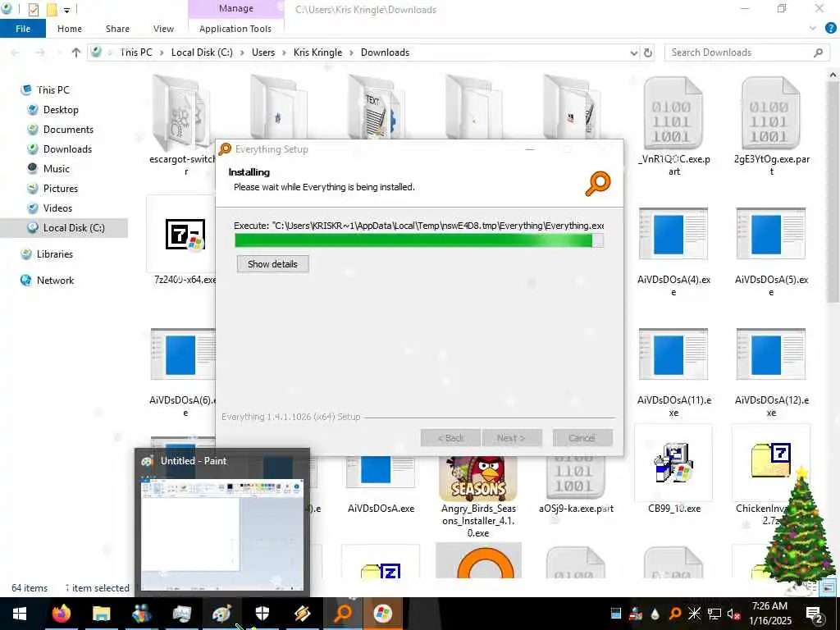Viewport: 840px width, 630px height.
Task: Switch to Everything Setup taskbar icon
Action: 343,614
